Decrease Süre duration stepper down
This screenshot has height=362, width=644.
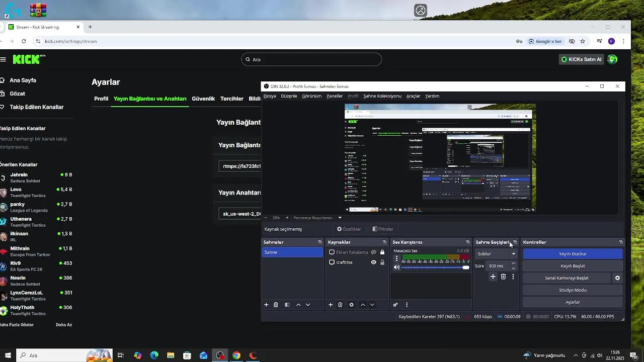point(513,268)
